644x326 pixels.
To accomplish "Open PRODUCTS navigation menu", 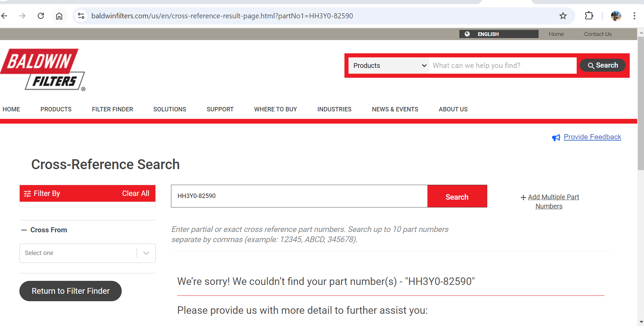I will (x=56, y=109).
